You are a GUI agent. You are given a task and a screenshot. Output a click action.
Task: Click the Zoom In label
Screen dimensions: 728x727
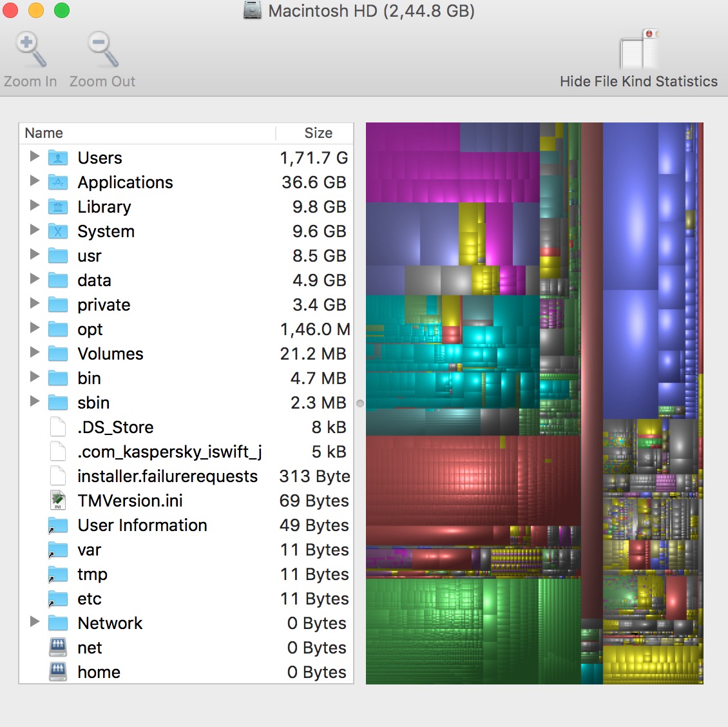[31, 81]
